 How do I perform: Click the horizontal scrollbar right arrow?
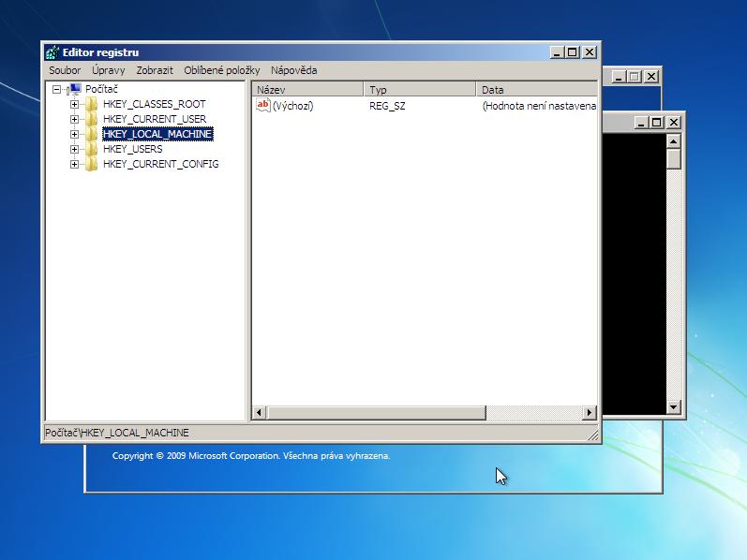(590, 412)
